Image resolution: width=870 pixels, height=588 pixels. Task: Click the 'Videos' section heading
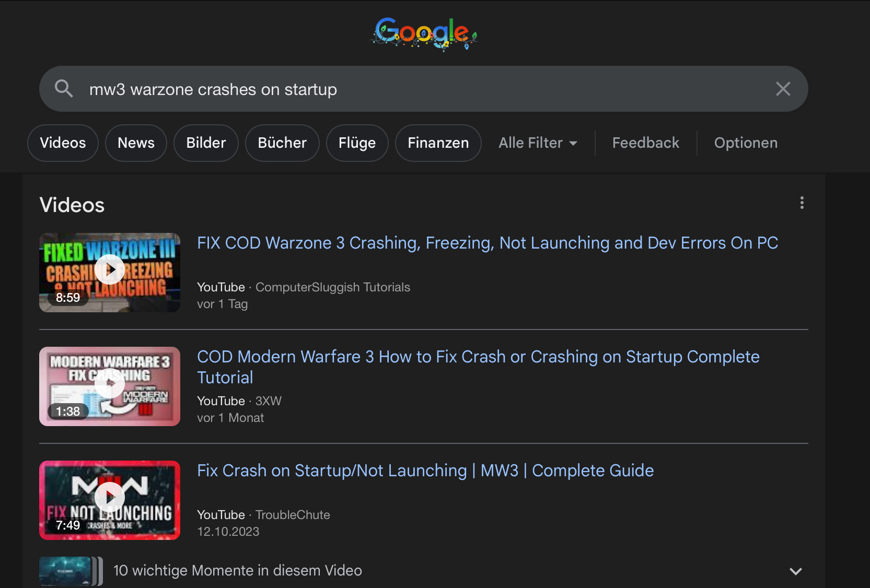click(x=72, y=205)
